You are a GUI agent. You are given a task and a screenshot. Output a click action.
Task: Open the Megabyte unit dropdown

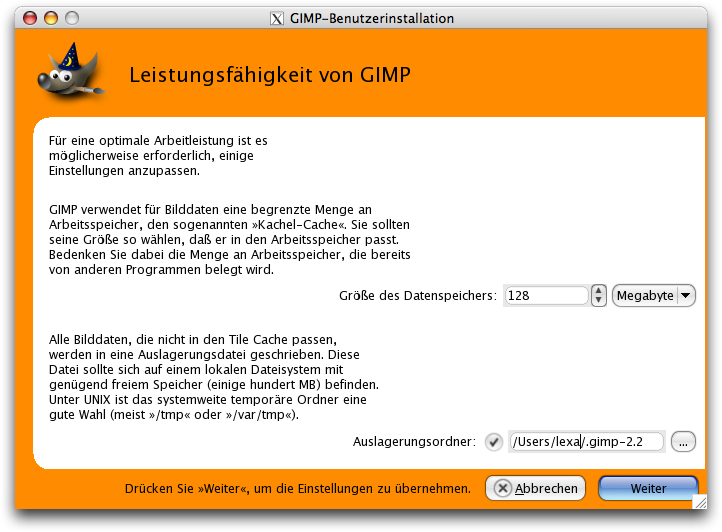point(653,295)
